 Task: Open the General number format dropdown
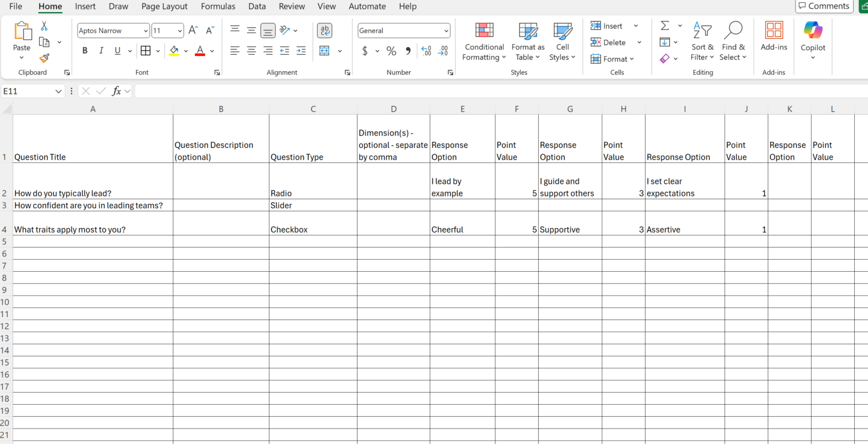tap(446, 31)
